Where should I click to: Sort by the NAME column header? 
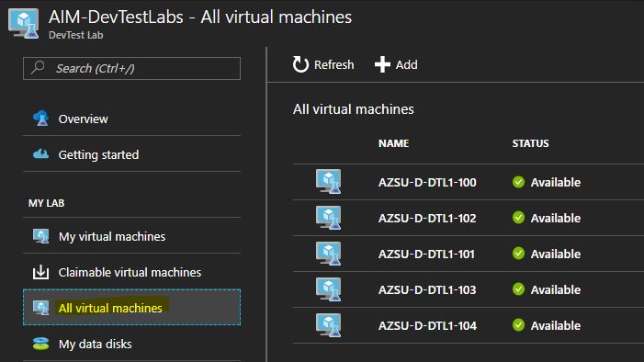[x=393, y=143]
